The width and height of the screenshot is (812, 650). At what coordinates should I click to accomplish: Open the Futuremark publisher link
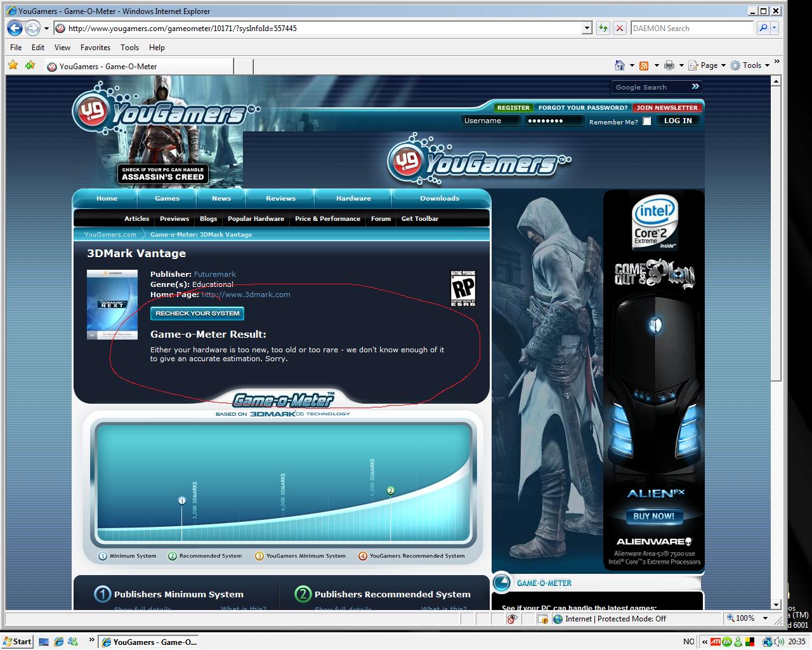[x=214, y=274]
